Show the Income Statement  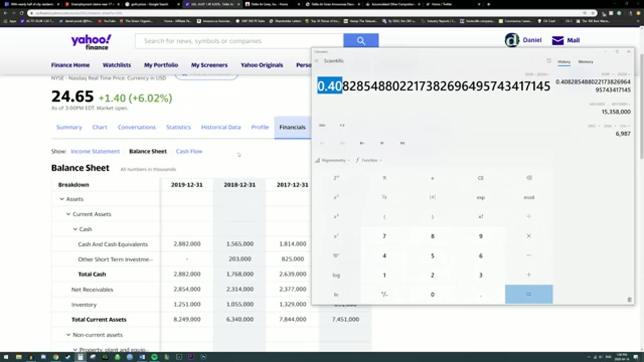tap(95, 151)
